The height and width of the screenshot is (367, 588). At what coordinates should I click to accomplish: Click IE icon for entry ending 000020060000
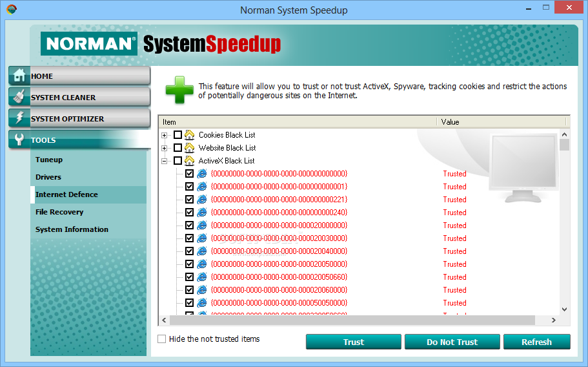(x=202, y=289)
